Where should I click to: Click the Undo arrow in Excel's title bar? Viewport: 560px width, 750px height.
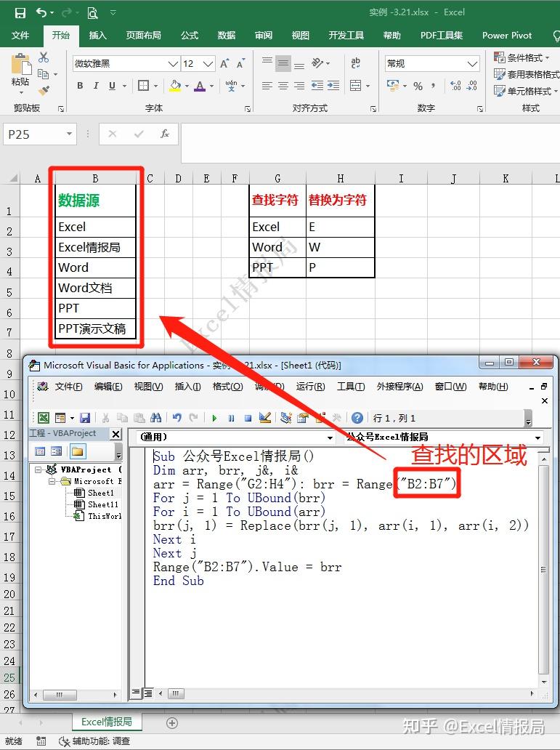tap(41, 13)
